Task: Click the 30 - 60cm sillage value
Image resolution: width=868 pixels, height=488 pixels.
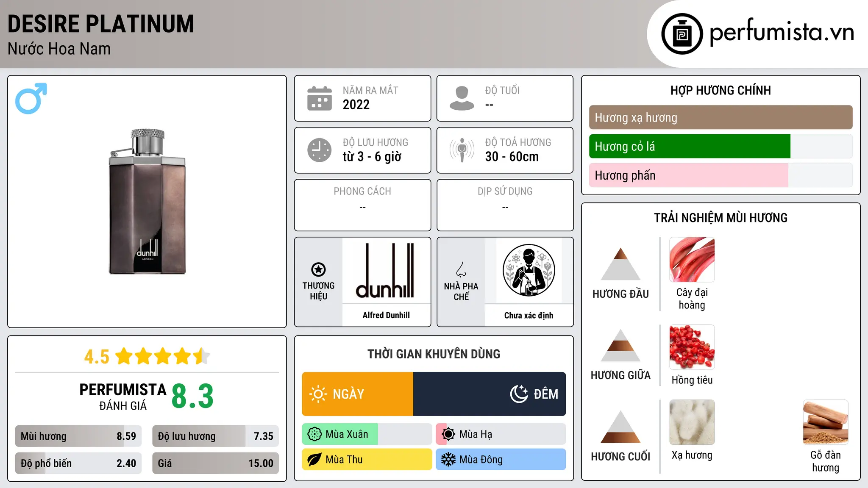Action: tap(512, 157)
